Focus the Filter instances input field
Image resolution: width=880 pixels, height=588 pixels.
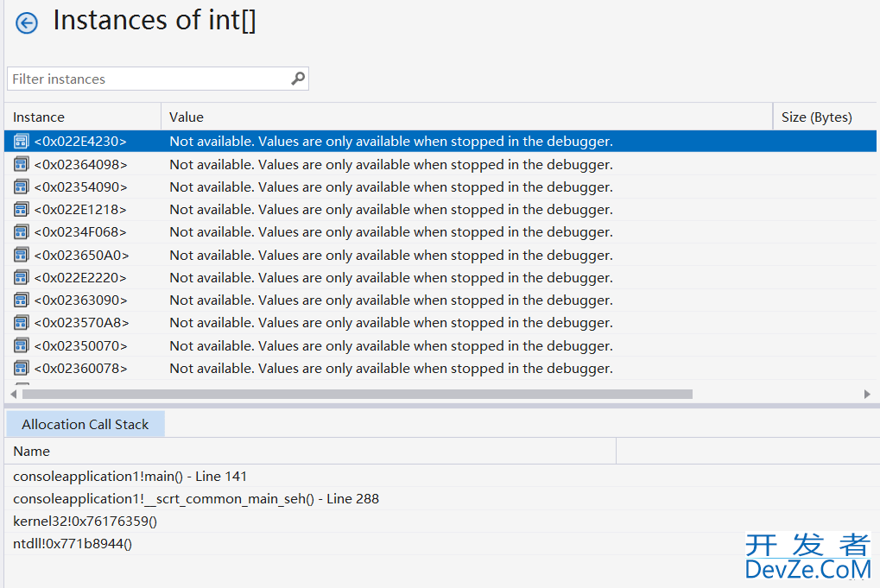[158, 79]
